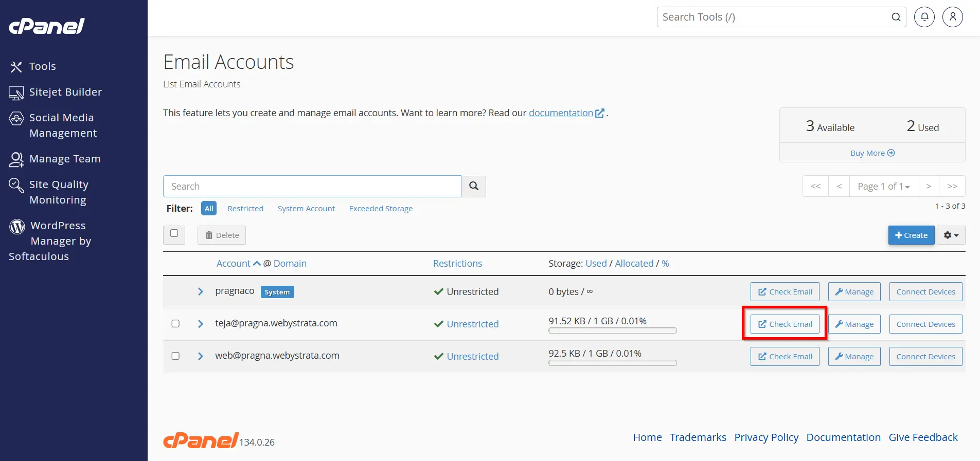
Task: Select the Restricted filter
Action: 245,208
